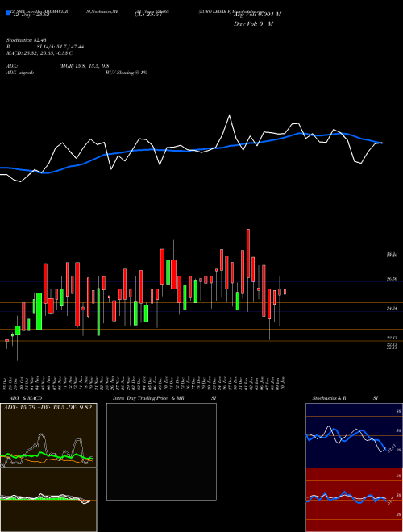This screenshot has height=532, width=403.
Task: Click the 'SI 14/3: 51.7 / 47.44' value
Action: click(60, 47)
